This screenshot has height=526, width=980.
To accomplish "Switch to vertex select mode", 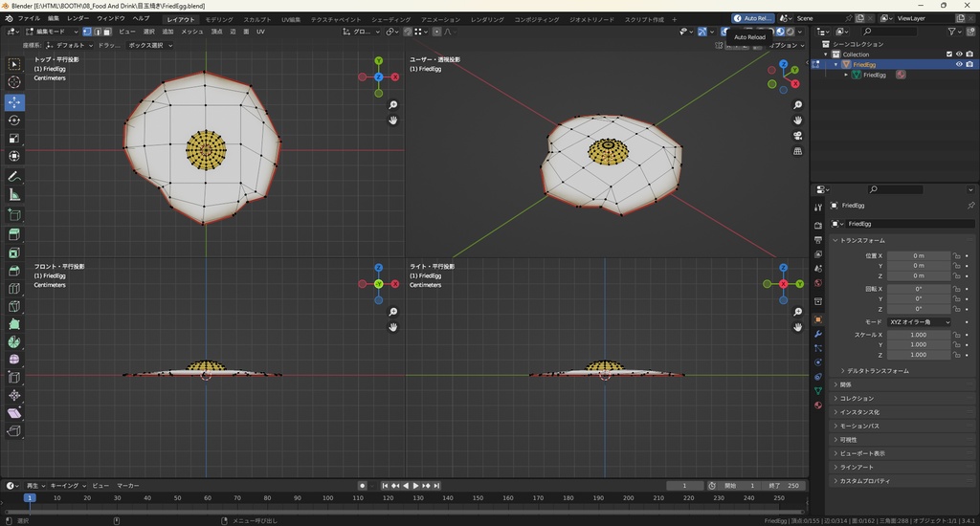I will click(x=87, y=32).
